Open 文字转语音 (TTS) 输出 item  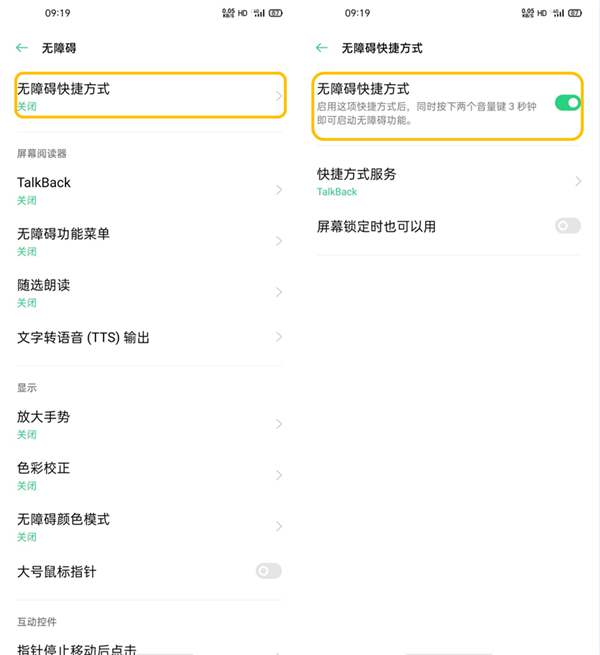coord(150,338)
